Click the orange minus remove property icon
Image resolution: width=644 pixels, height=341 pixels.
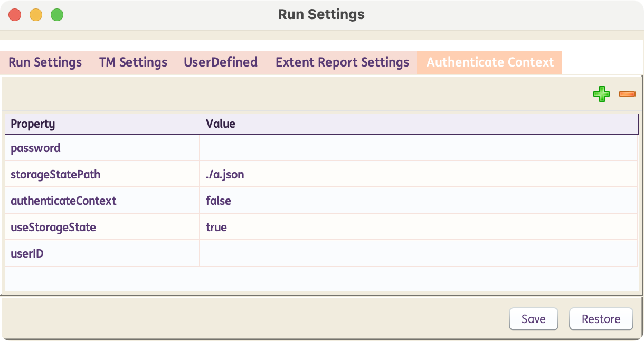point(627,94)
